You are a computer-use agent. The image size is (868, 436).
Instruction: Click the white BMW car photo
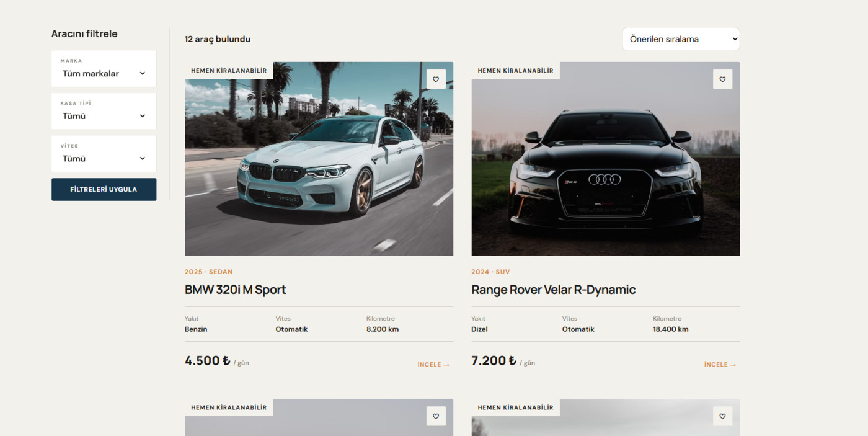pyautogui.click(x=319, y=159)
